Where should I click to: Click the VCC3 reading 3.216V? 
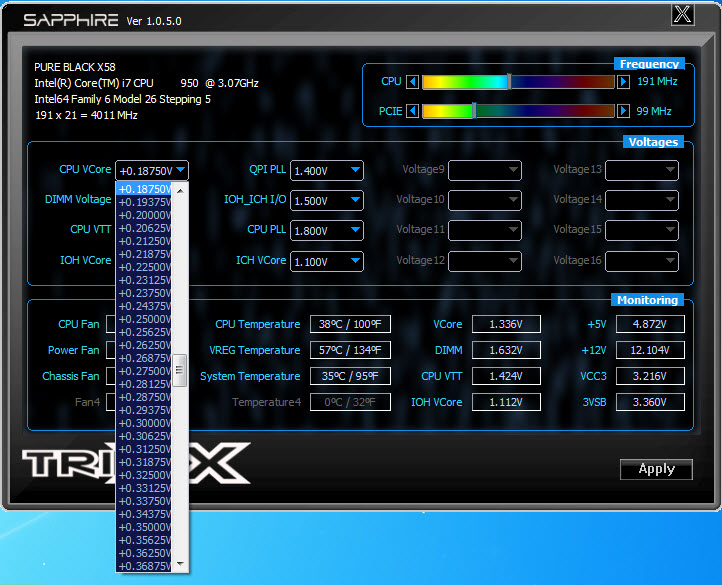(650, 376)
